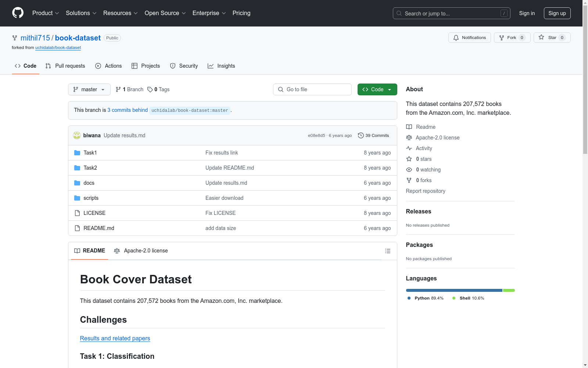This screenshot has height=368, width=588.
Task: Expand the master branch dropdown
Action: [x=89, y=89]
